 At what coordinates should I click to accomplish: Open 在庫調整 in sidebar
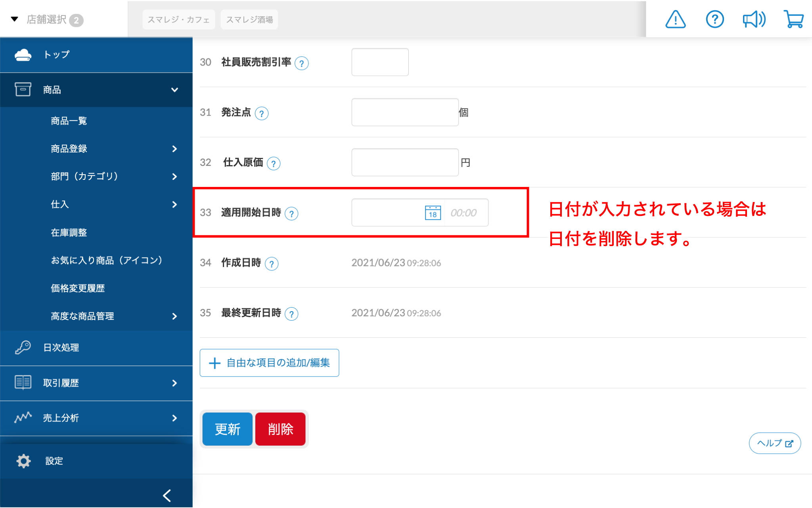point(69,233)
